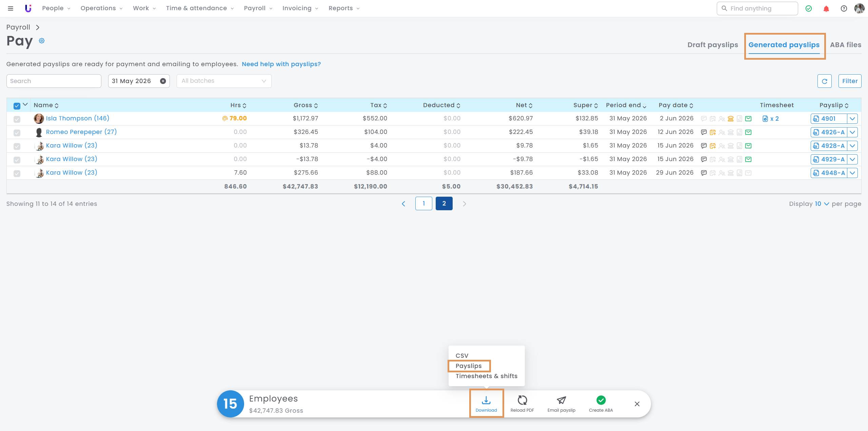Refresh the payslips table
This screenshot has width=868, height=431.
pos(825,81)
